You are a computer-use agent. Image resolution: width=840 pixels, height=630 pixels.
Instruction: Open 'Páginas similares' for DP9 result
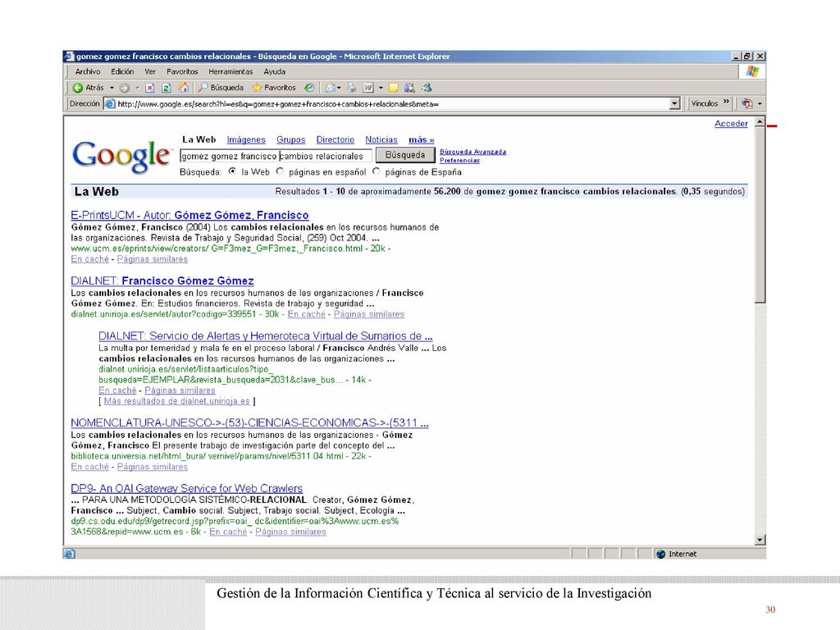(290, 532)
